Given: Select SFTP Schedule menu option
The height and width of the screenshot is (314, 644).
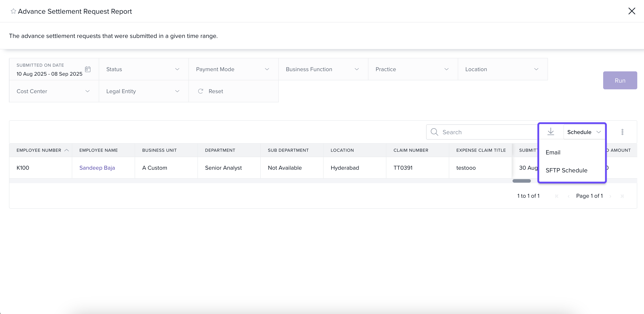Looking at the screenshot, I should click(566, 171).
